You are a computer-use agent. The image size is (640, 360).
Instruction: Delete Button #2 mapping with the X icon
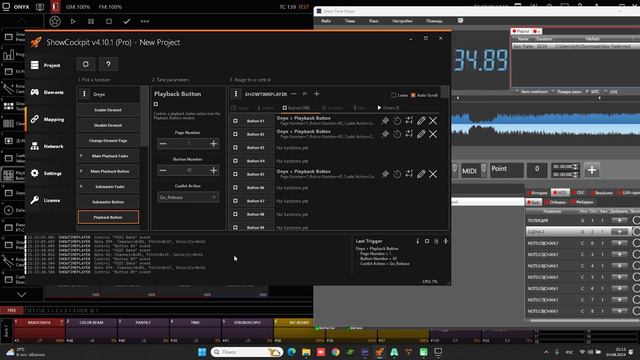pyautogui.click(x=433, y=134)
